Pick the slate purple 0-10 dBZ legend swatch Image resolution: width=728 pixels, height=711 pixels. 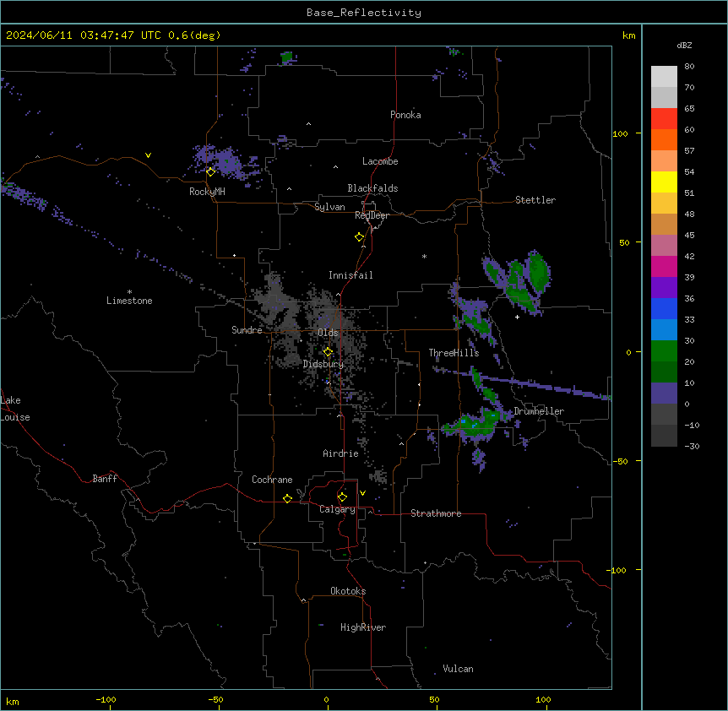coord(664,393)
